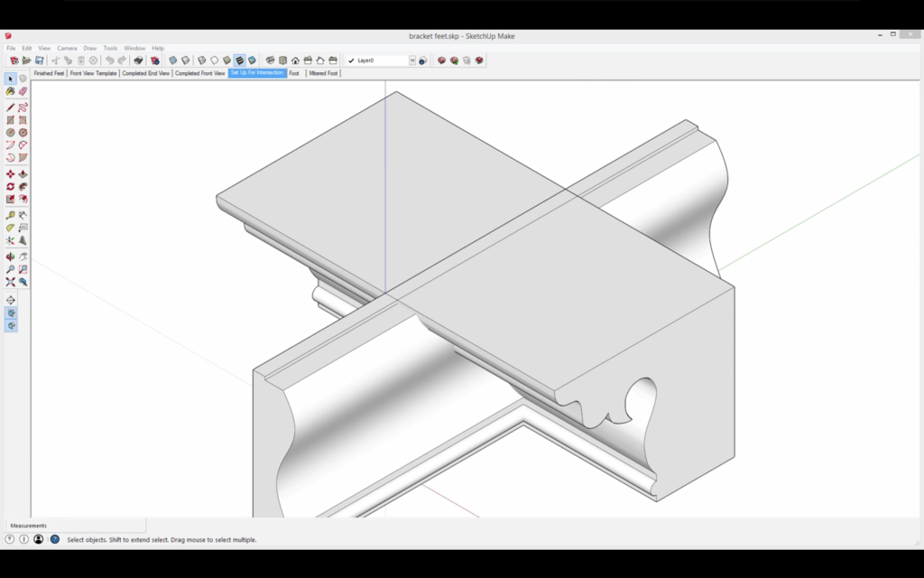Toggle the Monochrome face style

[x=253, y=61]
